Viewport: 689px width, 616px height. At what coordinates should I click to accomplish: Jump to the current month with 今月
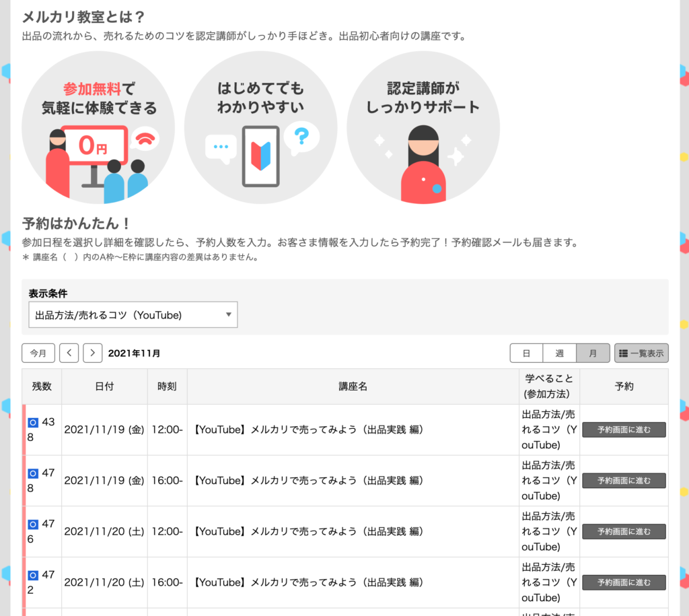38,353
